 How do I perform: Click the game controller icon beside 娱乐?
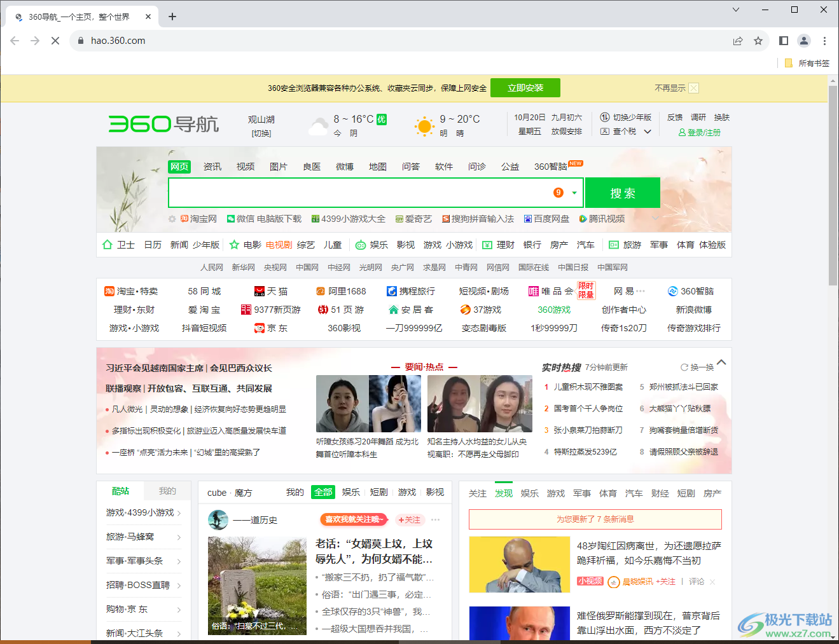(361, 245)
